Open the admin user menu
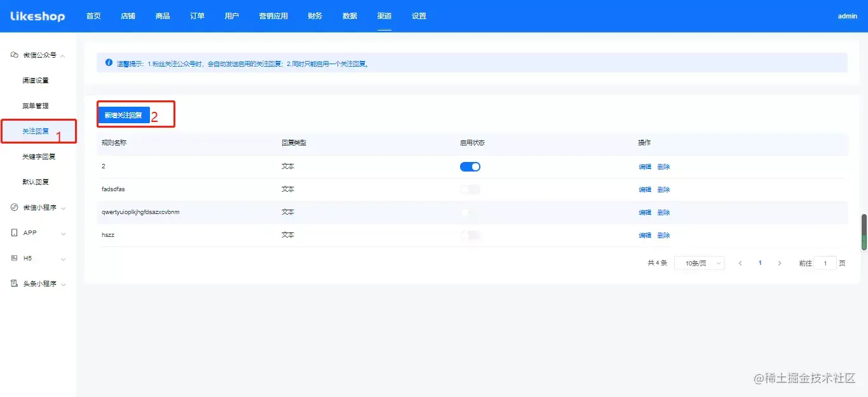 tap(847, 16)
